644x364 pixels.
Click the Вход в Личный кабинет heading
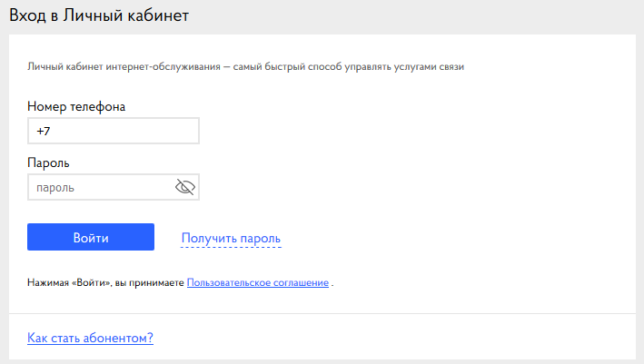[x=99, y=15]
